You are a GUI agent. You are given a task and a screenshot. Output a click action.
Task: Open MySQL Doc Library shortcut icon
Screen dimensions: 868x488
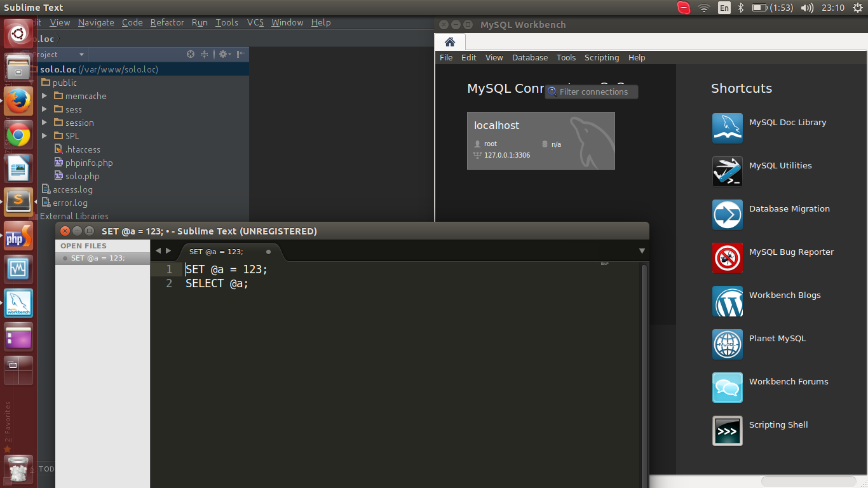[728, 128]
